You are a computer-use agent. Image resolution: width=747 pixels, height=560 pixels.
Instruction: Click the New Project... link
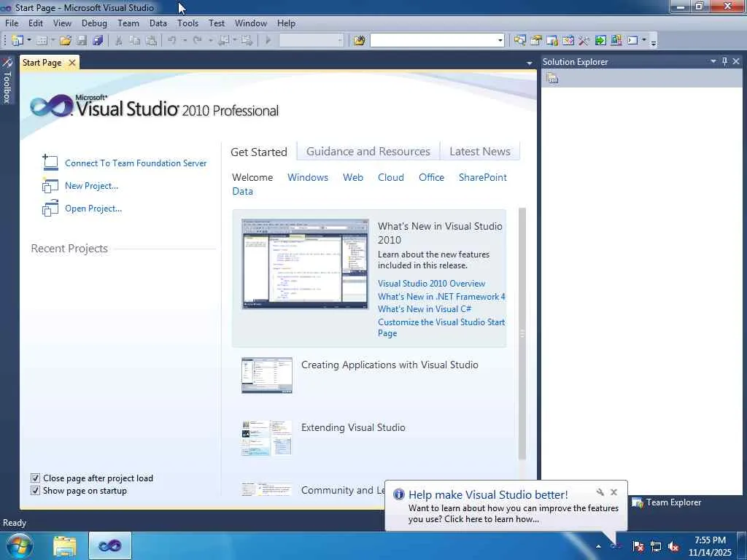pyautogui.click(x=91, y=186)
